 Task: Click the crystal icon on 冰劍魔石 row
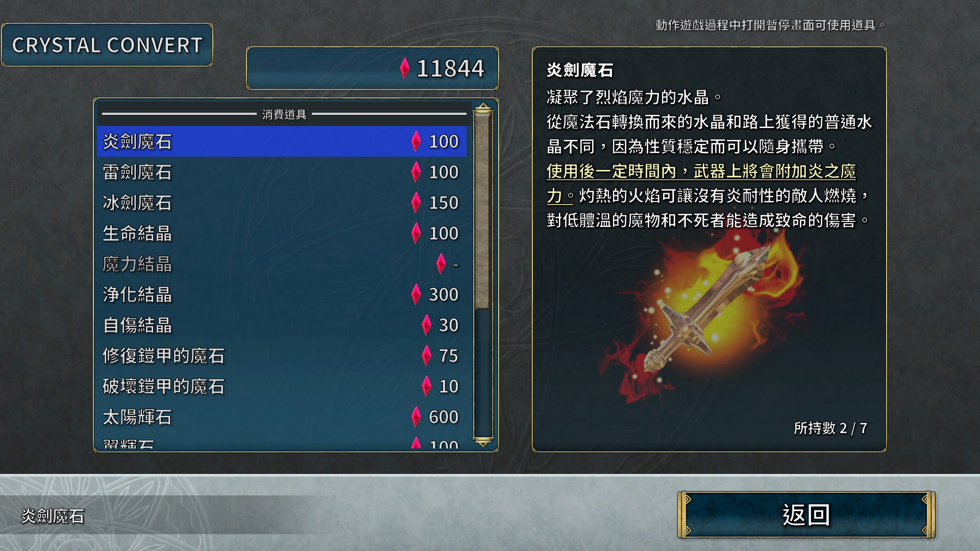point(416,203)
